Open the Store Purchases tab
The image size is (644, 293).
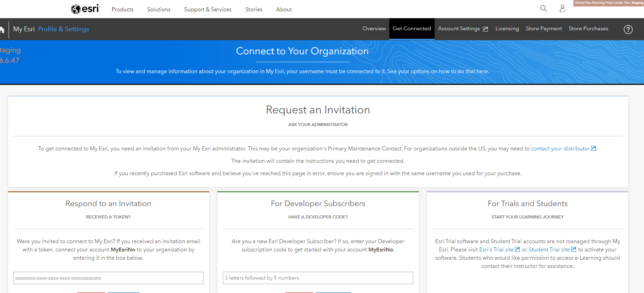click(x=588, y=29)
